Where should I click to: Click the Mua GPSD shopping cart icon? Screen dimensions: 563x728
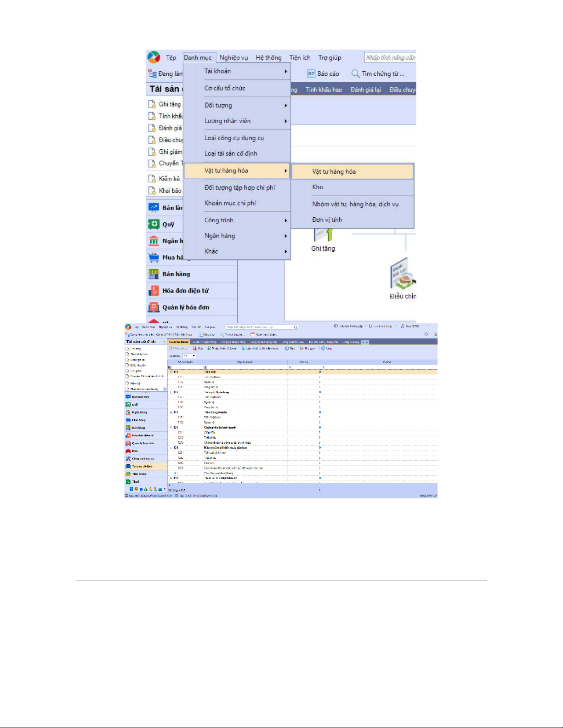tap(402, 326)
